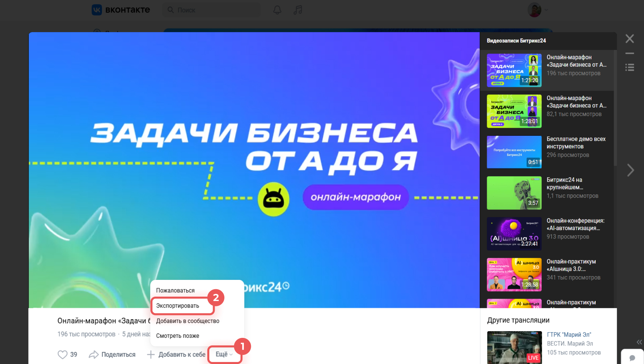Viewport: 644px width, 364px height.
Task: Choose Пожаловаться menu item
Action: [x=175, y=291]
